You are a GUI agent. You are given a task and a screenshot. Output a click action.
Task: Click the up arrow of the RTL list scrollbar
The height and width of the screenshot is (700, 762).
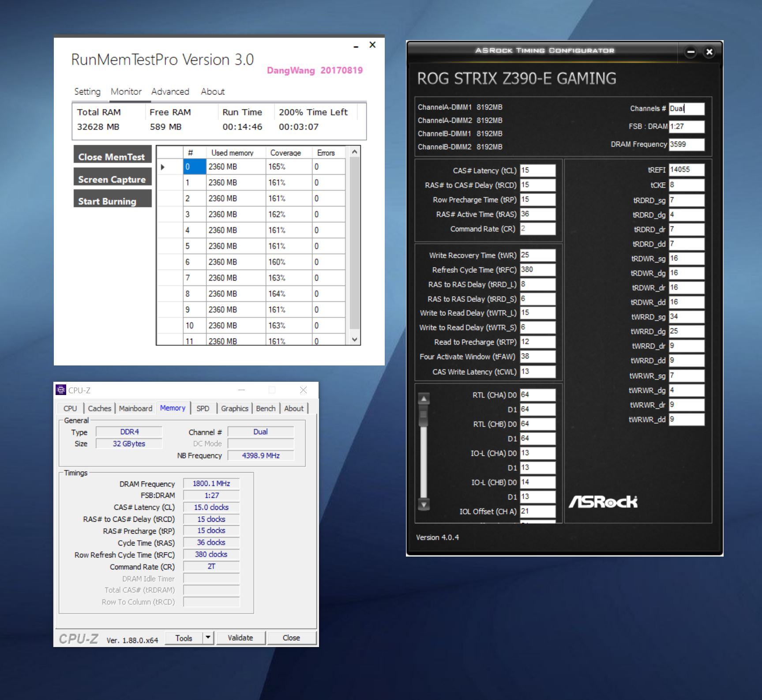[x=424, y=399]
